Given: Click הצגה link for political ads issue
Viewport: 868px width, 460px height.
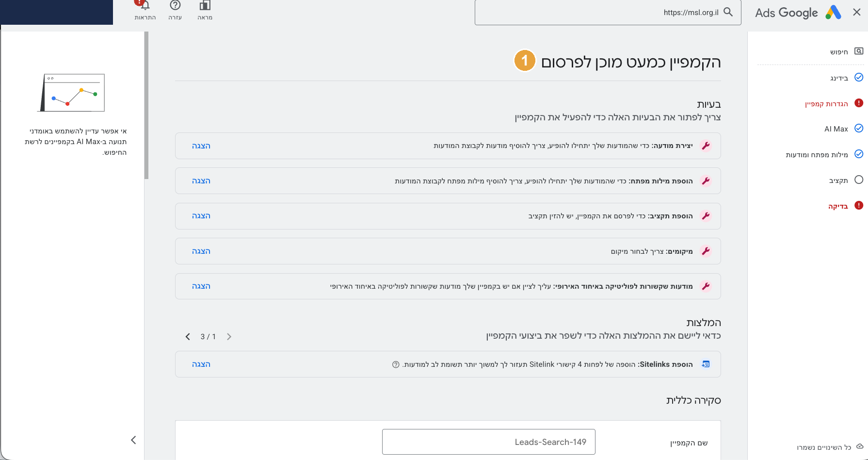Looking at the screenshot, I should (x=201, y=286).
